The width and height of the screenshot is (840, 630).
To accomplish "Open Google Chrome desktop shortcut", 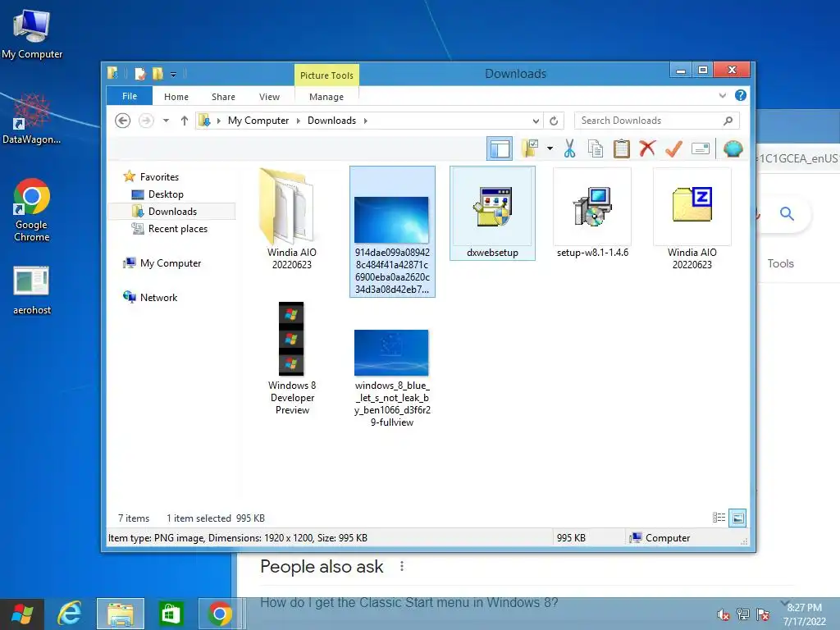I will click(32, 210).
